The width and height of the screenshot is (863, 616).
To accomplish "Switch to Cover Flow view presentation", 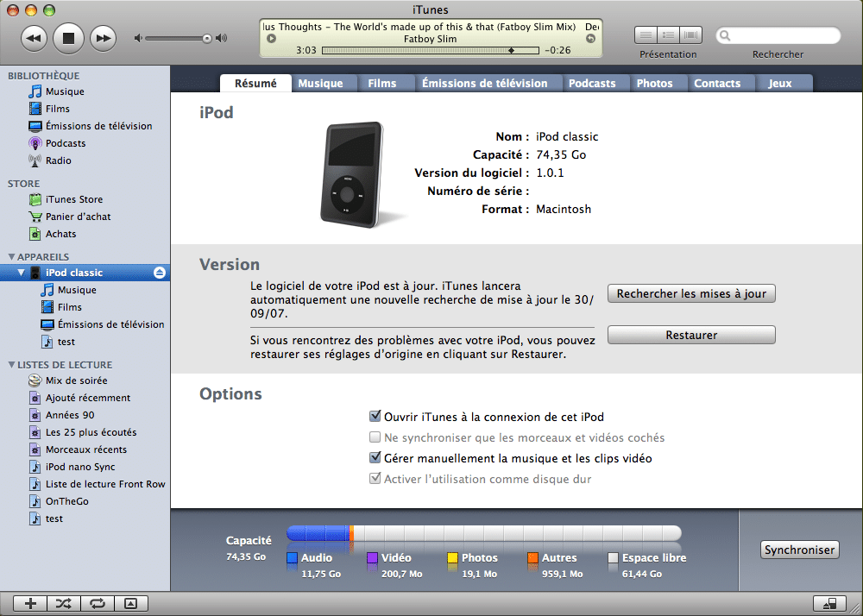I will [x=690, y=35].
